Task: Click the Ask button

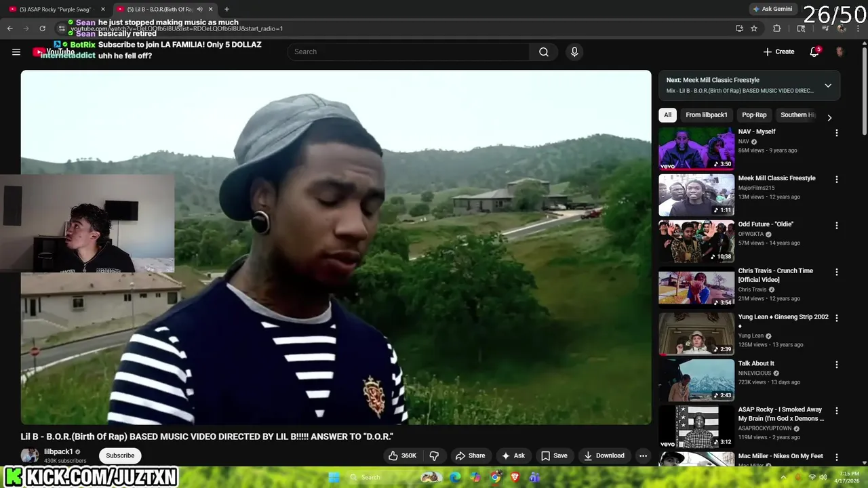Action: [x=513, y=455]
